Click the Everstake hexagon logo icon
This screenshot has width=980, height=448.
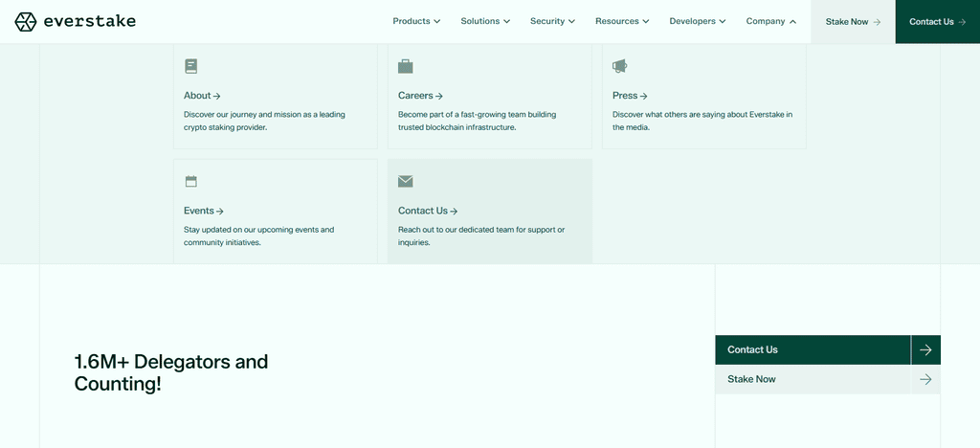point(26,22)
